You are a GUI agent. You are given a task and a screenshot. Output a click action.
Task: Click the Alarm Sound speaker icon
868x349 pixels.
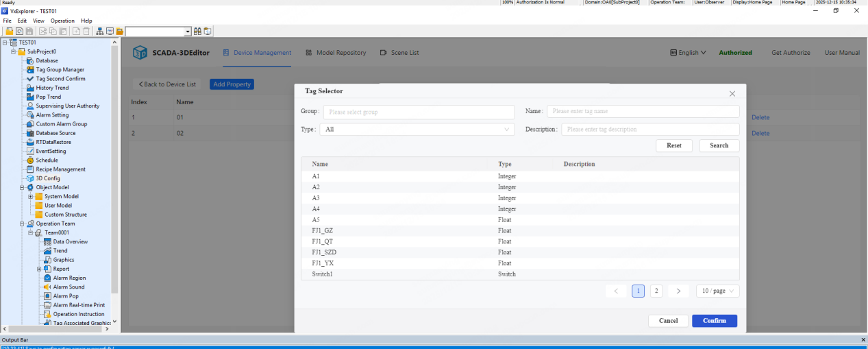click(x=47, y=287)
